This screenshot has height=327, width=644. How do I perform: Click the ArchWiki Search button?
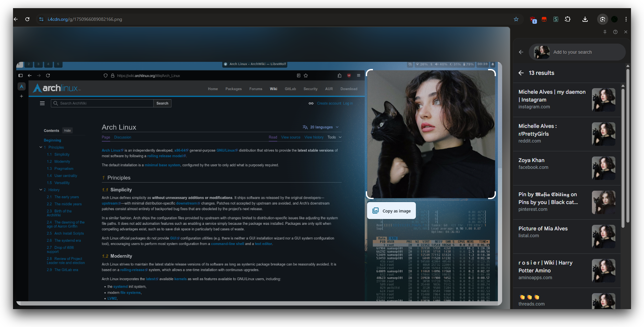pyautogui.click(x=162, y=103)
